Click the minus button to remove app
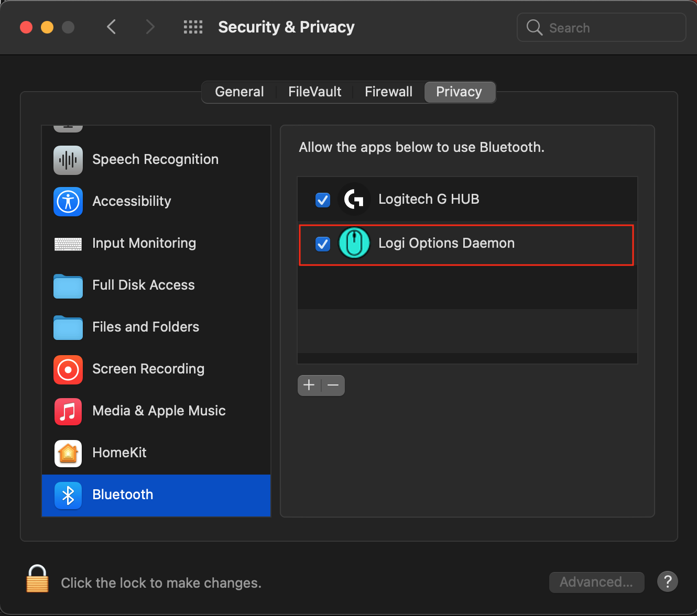The image size is (697, 616). (x=333, y=386)
